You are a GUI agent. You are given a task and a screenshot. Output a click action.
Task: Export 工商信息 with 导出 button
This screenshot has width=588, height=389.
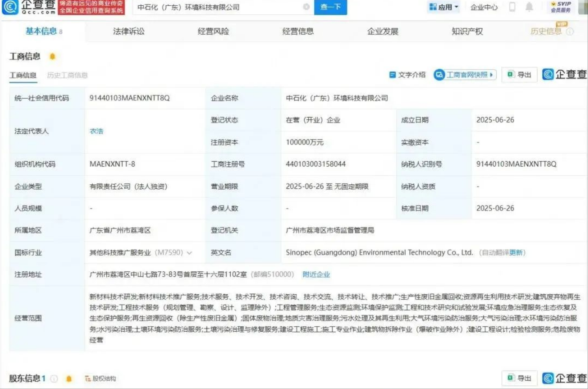[x=519, y=75]
